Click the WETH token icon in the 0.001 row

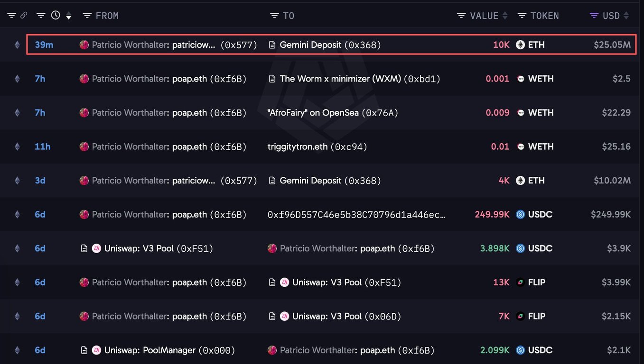click(x=521, y=79)
